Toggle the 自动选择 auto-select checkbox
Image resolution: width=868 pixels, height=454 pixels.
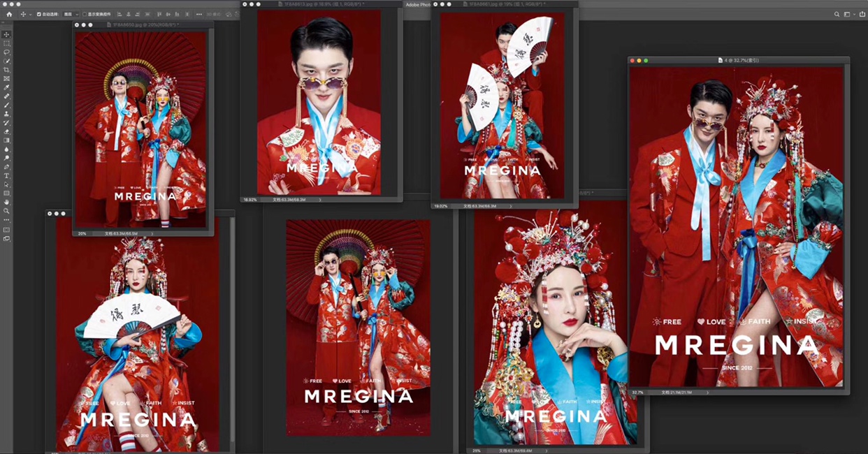[39, 14]
